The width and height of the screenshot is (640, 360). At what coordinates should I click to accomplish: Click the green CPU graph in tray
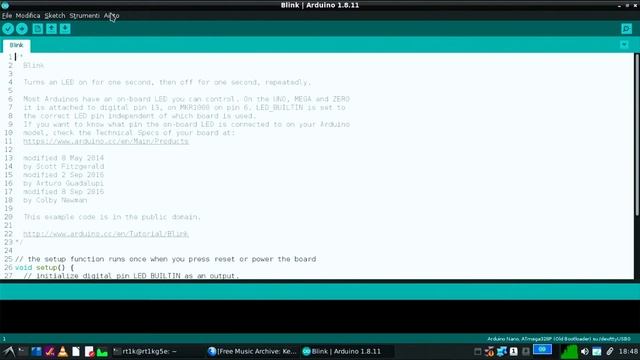click(x=568, y=351)
